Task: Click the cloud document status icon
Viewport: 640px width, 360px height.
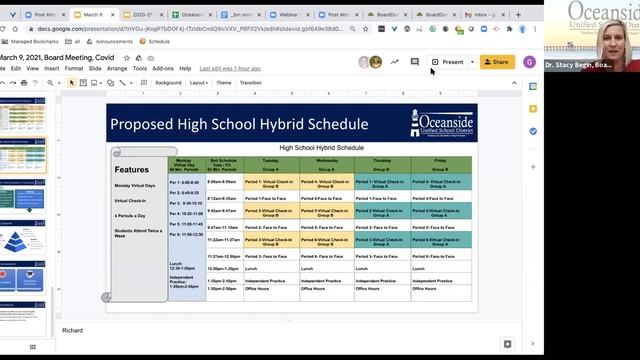Action: click(x=151, y=58)
